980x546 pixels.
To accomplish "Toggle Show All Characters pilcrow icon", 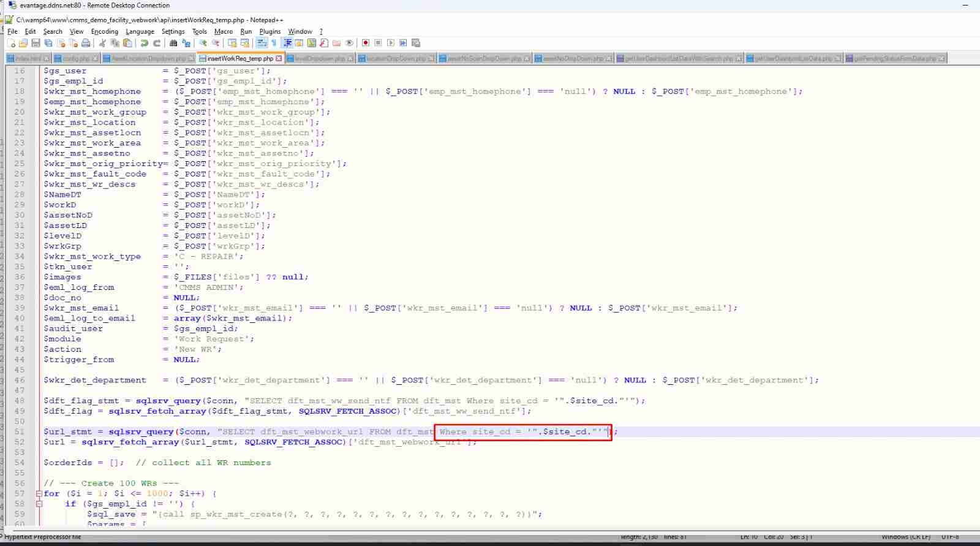I will coord(274,43).
